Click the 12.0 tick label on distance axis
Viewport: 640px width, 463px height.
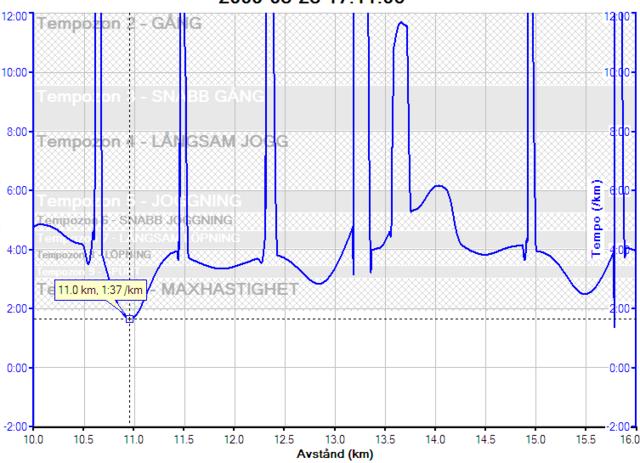[234, 440]
